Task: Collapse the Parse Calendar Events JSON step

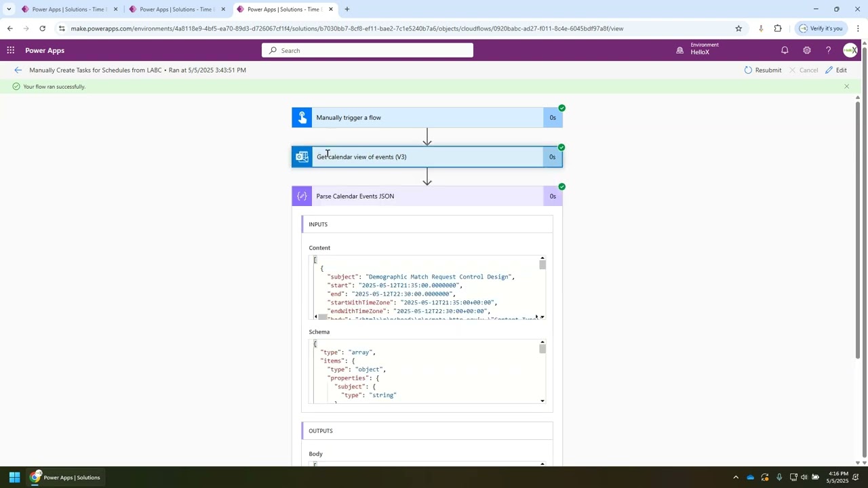Action: pos(427,196)
